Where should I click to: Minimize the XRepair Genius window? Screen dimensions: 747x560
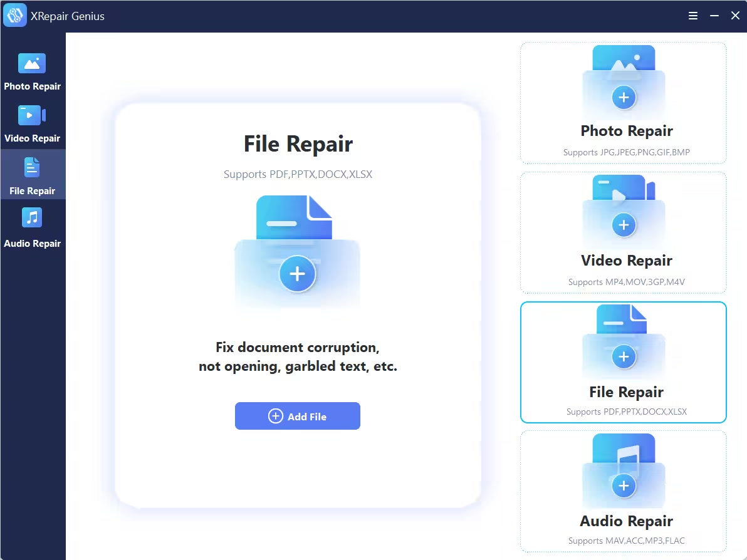tap(714, 16)
